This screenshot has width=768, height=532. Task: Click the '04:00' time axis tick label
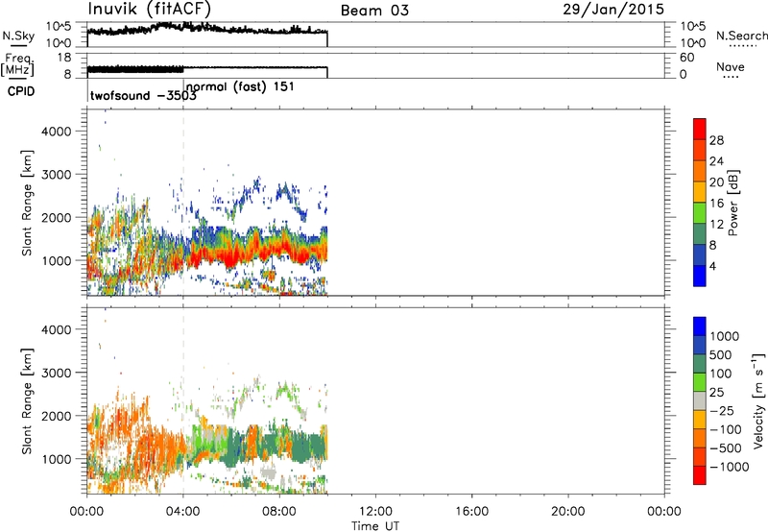[182, 511]
